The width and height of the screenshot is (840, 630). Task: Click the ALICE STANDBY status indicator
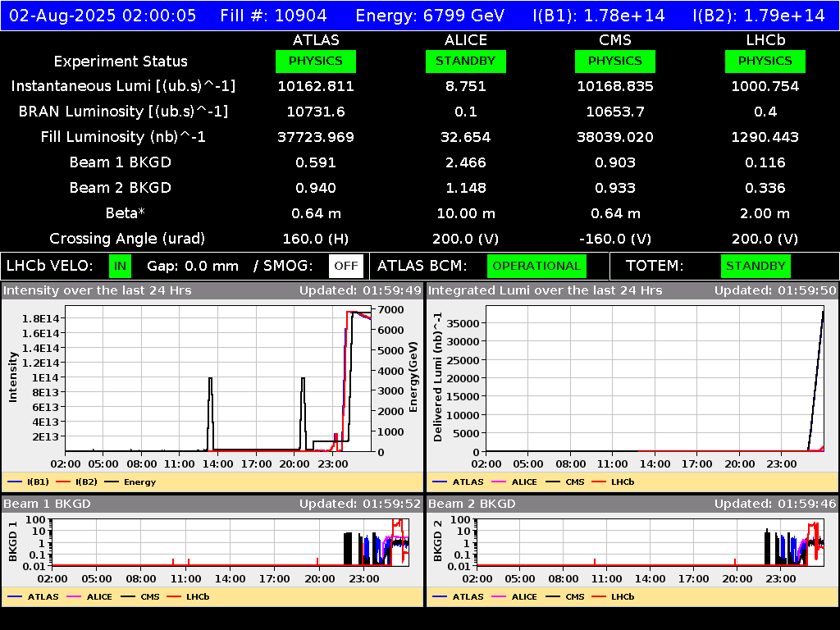[466, 61]
